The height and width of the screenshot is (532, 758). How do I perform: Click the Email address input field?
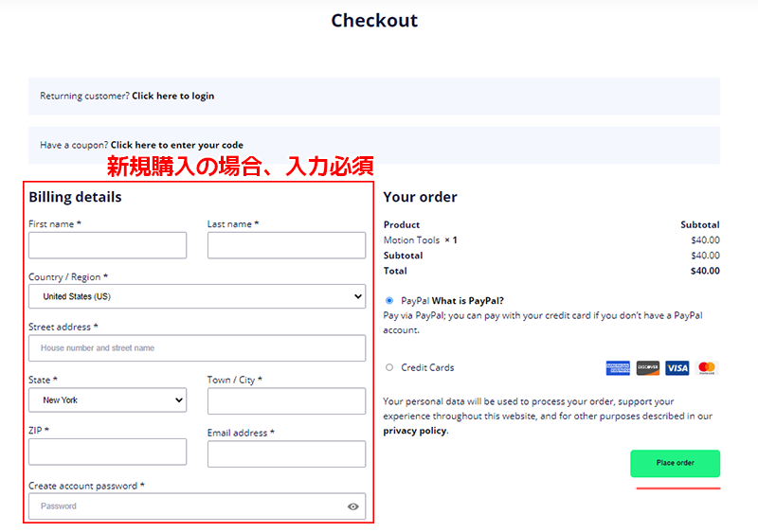tap(286, 454)
